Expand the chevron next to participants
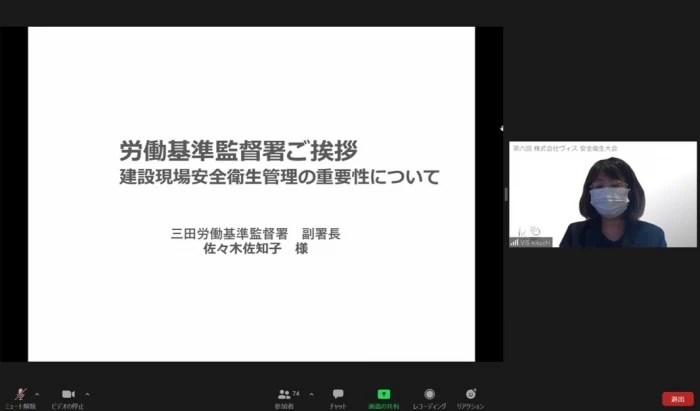 [311, 394]
